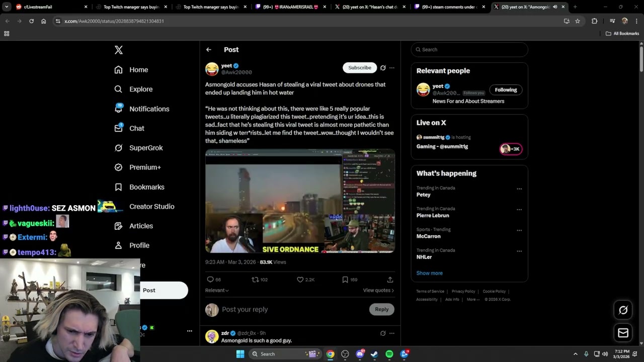Open All Bookmarks folder
This screenshot has height=362, width=644.
622,34
